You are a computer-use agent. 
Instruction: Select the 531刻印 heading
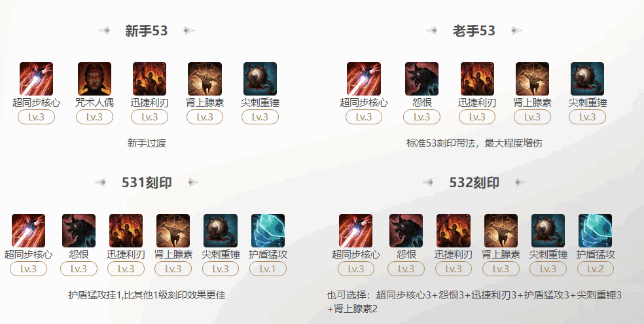pyautogui.click(x=147, y=183)
